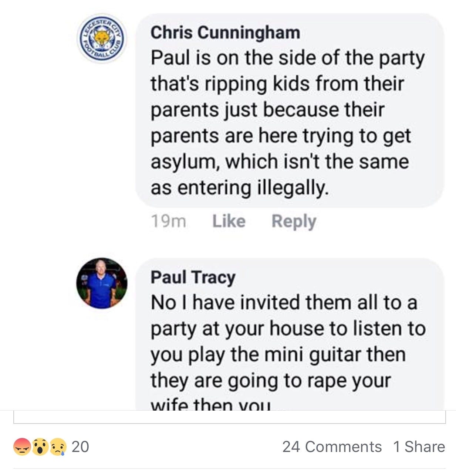
Task: Open Chris Cunningham's Leicester City profile picture
Action: coord(102,39)
